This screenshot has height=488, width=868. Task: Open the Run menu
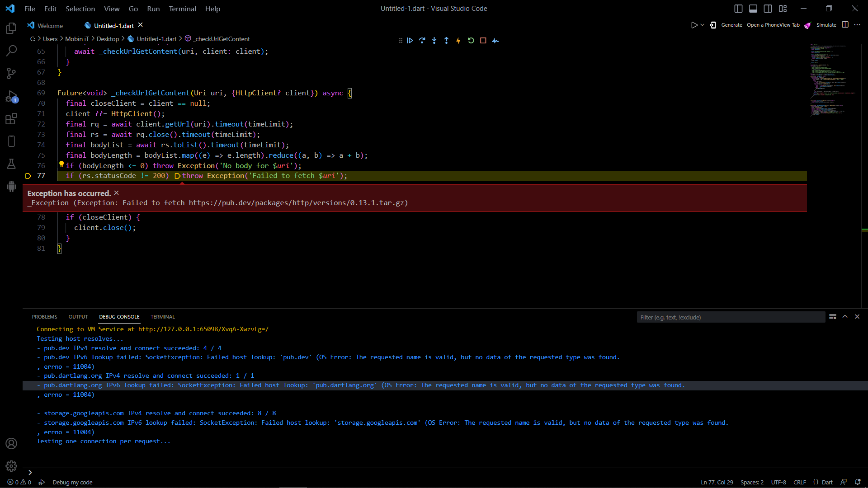click(153, 9)
